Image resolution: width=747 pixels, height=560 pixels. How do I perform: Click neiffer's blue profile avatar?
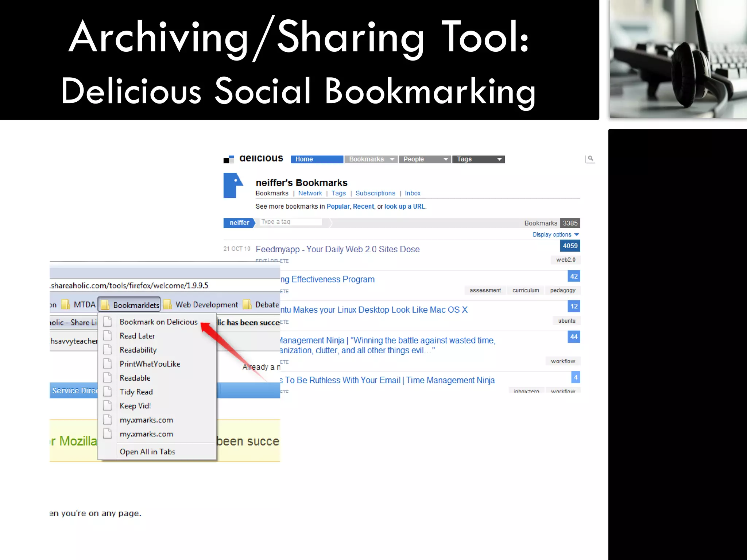click(x=233, y=185)
